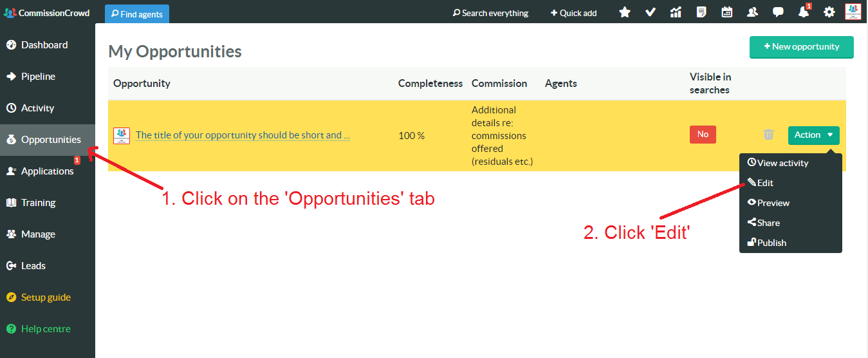Open the profile avatar in top bar
Viewport: 868px width, 358px height.
point(853,12)
